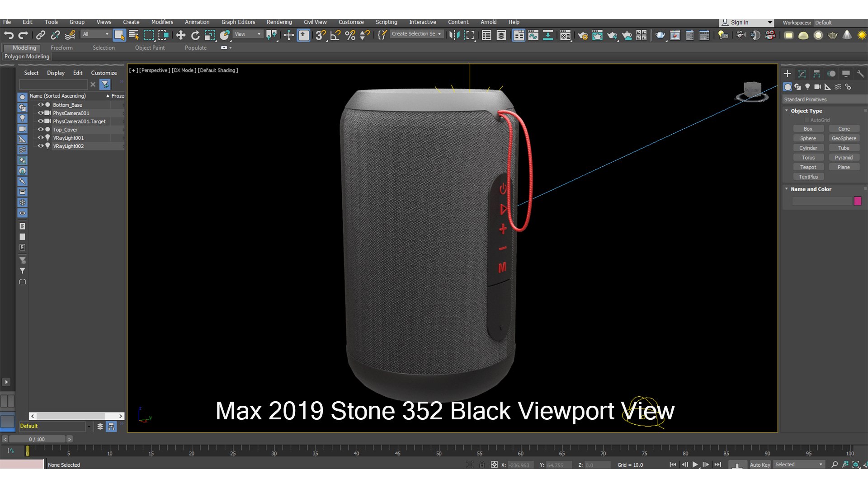The image size is (868, 488).
Task: Switch to the Freeform ribbon tab
Action: click(61, 48)
